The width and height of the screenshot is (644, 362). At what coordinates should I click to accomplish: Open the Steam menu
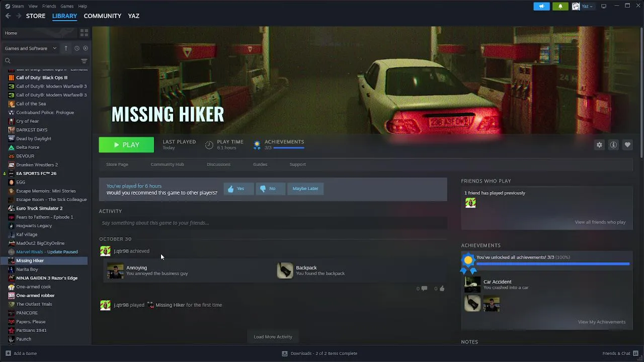[18, 6]
